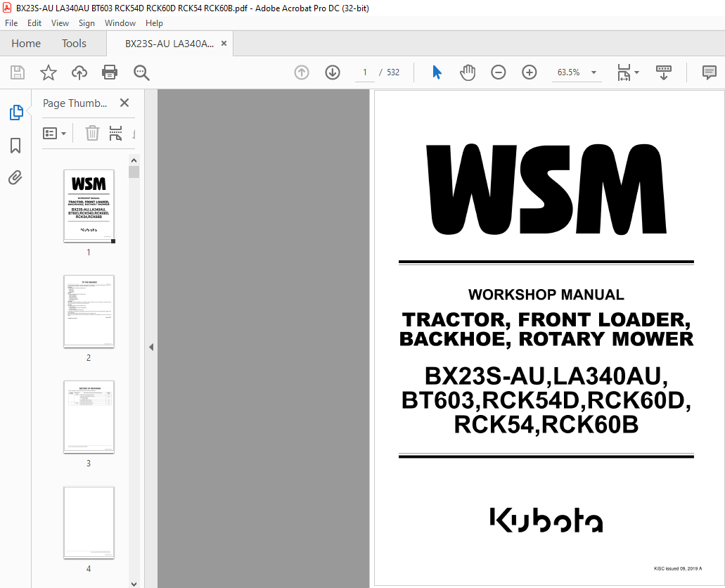Open thumbnail options dropdown menu
725x588 pixels.
pos(55,133)
